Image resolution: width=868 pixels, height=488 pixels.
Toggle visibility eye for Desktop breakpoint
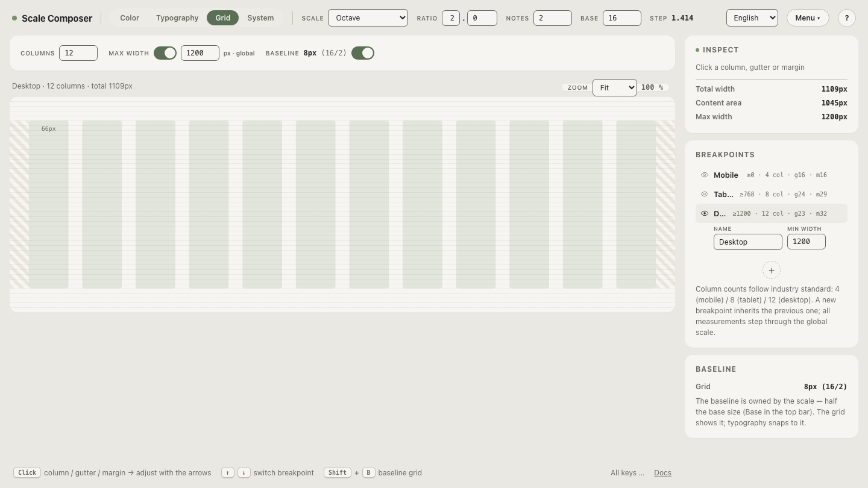pyautogui.click(x=705, y=214)
